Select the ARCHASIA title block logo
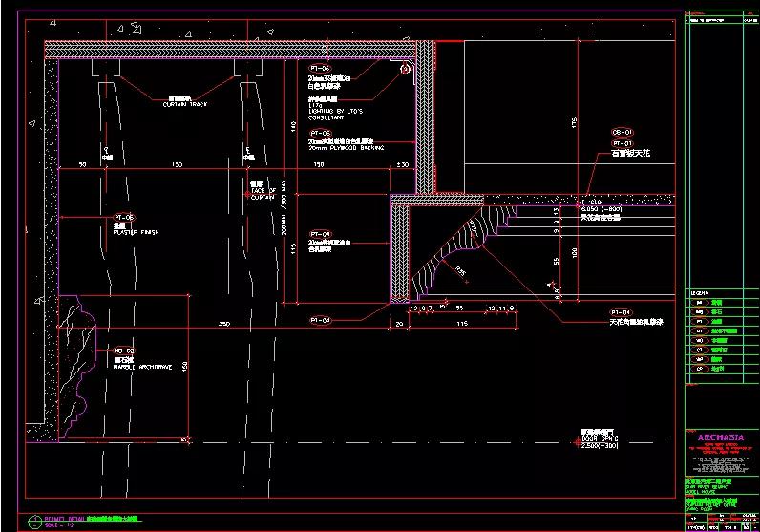This screenshot has width=760, height=532. click(x=721, y=437)
